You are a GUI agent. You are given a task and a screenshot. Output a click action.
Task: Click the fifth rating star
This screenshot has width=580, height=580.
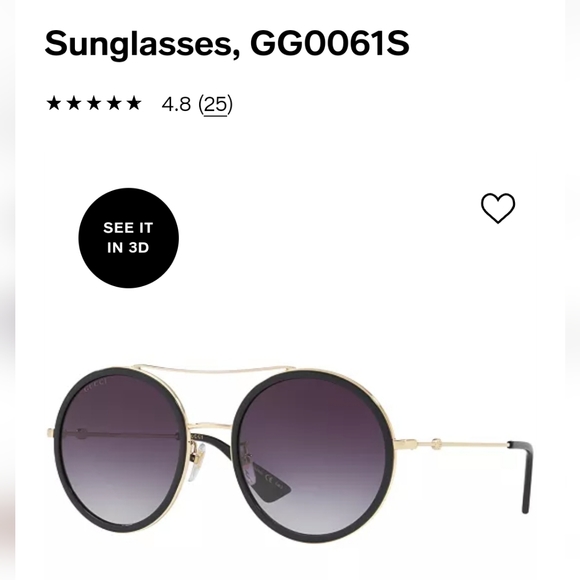(134, 103)
